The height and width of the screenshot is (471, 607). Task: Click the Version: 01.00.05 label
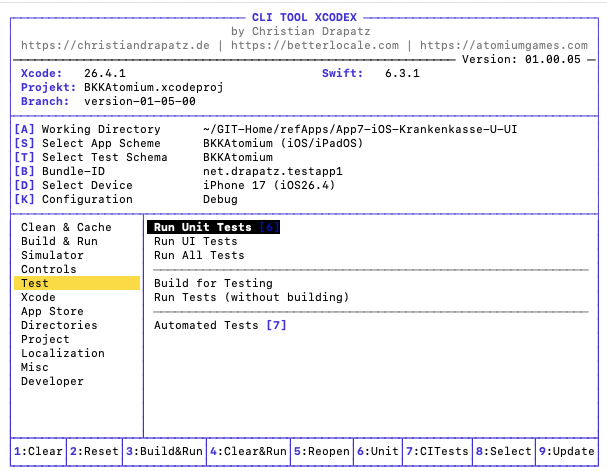[521, 59]
